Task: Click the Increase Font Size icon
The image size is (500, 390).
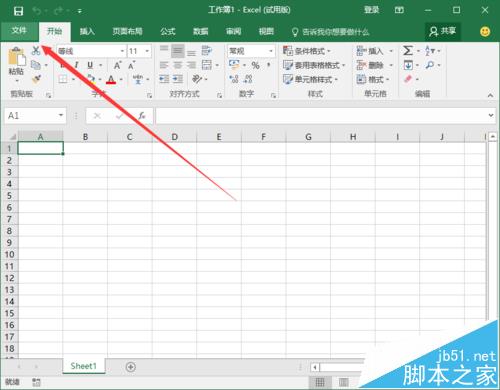Action: coord(117,65)
